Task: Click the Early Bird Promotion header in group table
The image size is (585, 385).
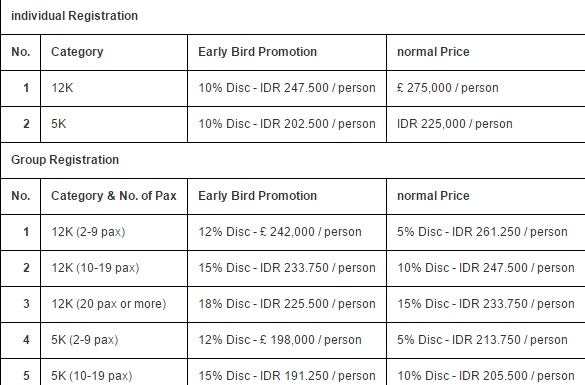Action: point(257,196)
